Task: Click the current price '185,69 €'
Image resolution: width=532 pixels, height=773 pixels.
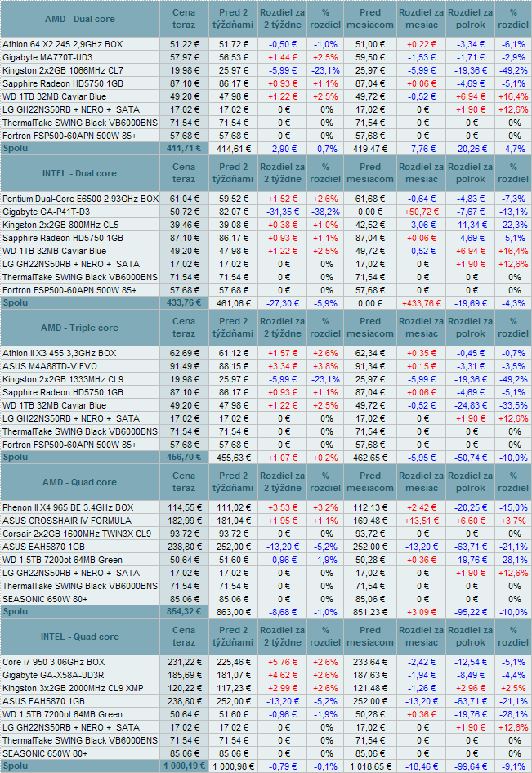Action: (x=185, y=676)
